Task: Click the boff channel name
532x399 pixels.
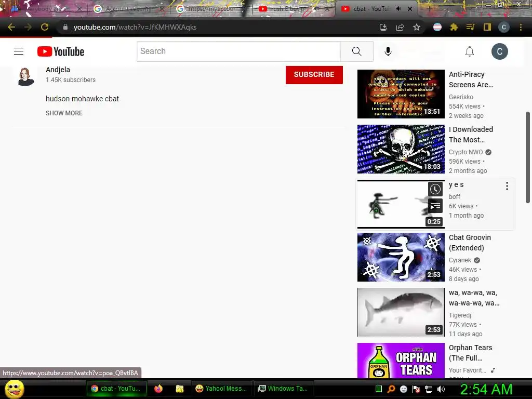Action: click(455, 197)
